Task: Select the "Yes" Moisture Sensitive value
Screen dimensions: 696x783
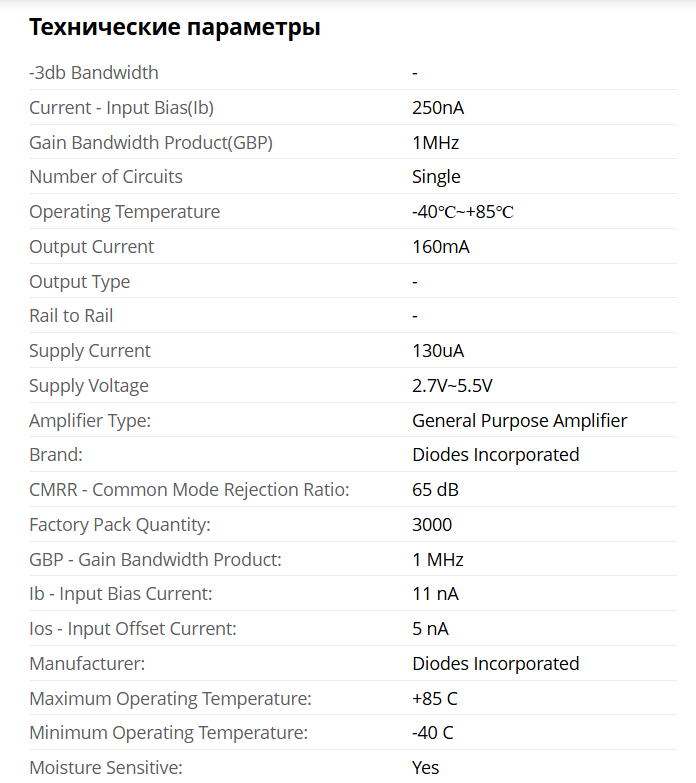Action: point(426,768)
